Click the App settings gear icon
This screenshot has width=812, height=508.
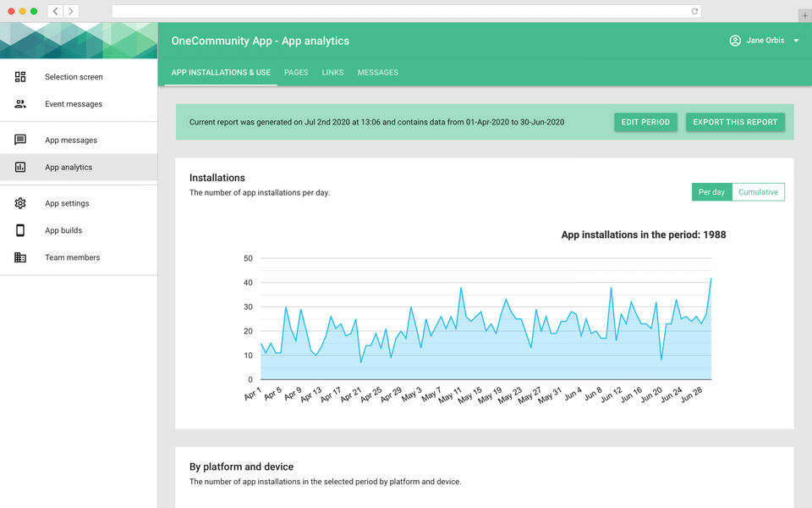point(20,203)
